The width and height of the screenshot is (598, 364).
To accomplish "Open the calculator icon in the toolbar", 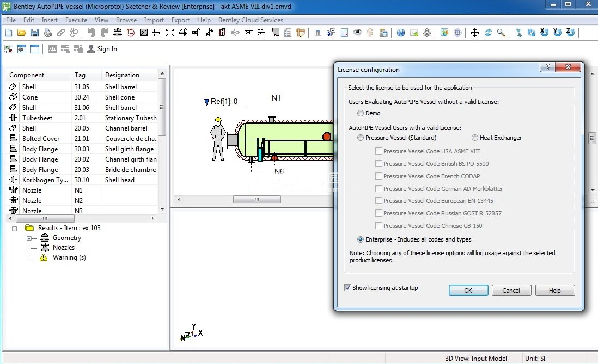I will coord(318,33).
